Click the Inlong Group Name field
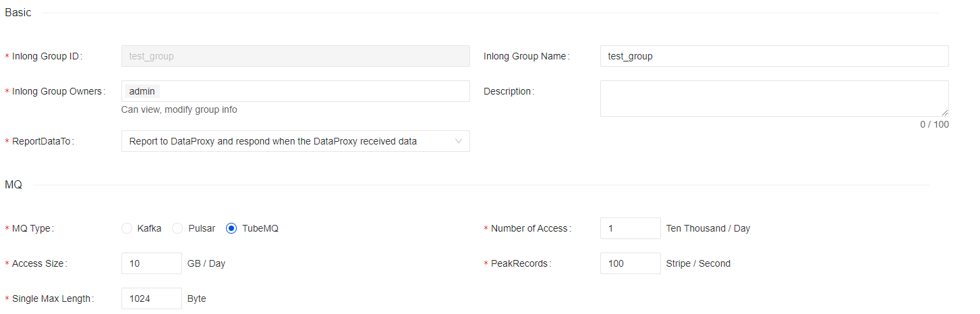 click(x=774, y=56)
